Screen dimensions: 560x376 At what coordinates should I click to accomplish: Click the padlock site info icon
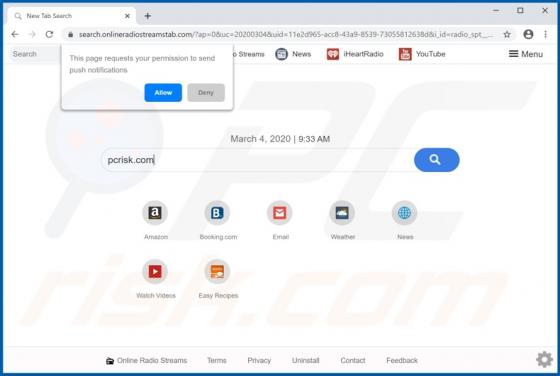(71, 35)
